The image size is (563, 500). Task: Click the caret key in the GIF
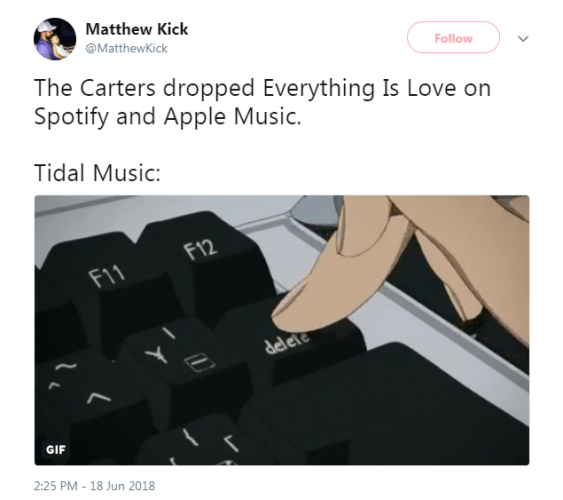98,398
